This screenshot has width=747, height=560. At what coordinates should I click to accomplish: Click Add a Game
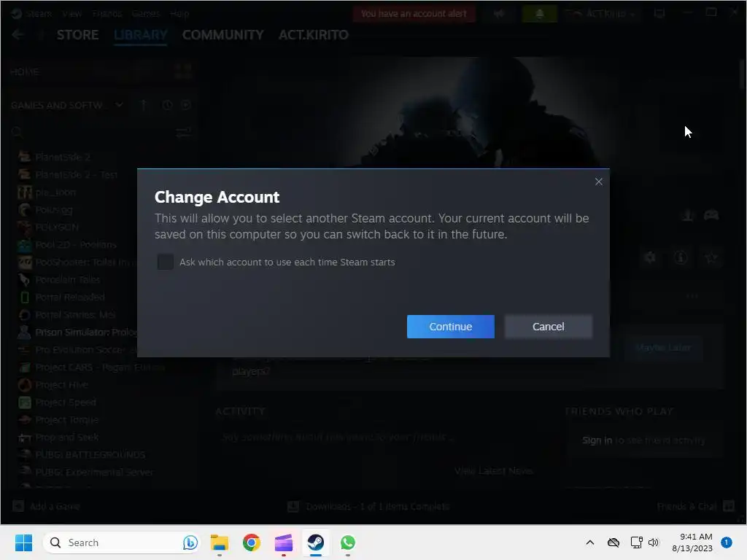click(46, 506)
